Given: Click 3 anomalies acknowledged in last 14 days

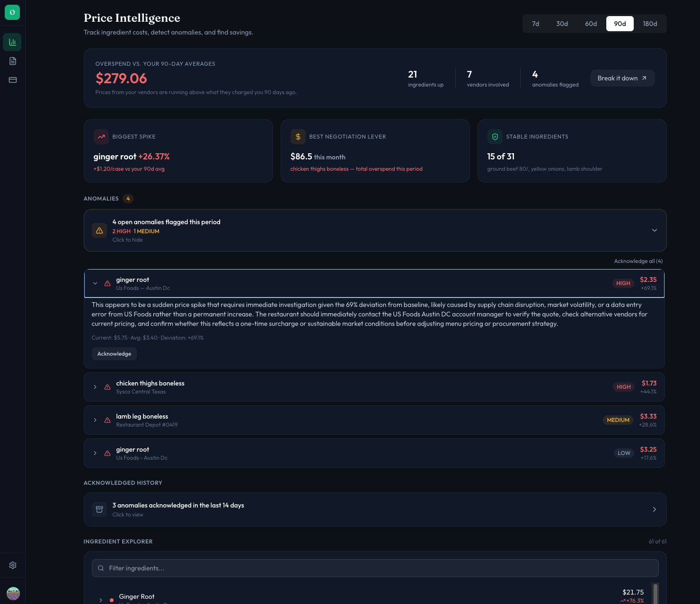Looking at the screenshot, I should (178, 505).
